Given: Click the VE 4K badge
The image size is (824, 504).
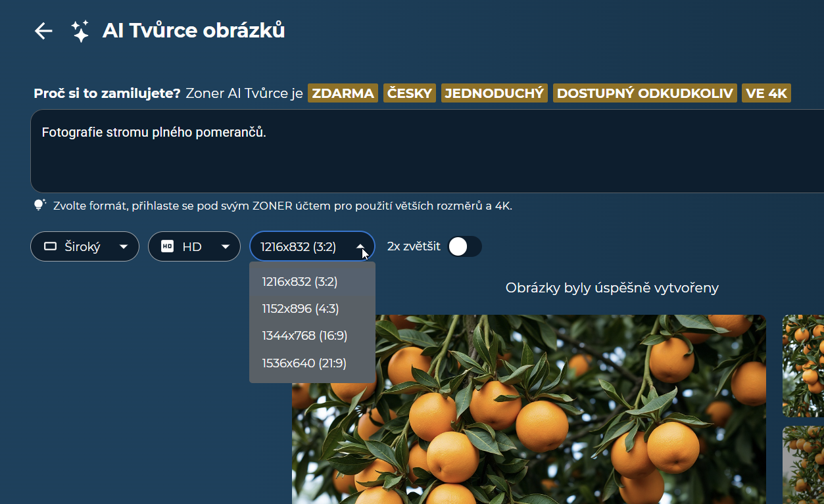Looking at the screenshot, I should click(766, 93).
